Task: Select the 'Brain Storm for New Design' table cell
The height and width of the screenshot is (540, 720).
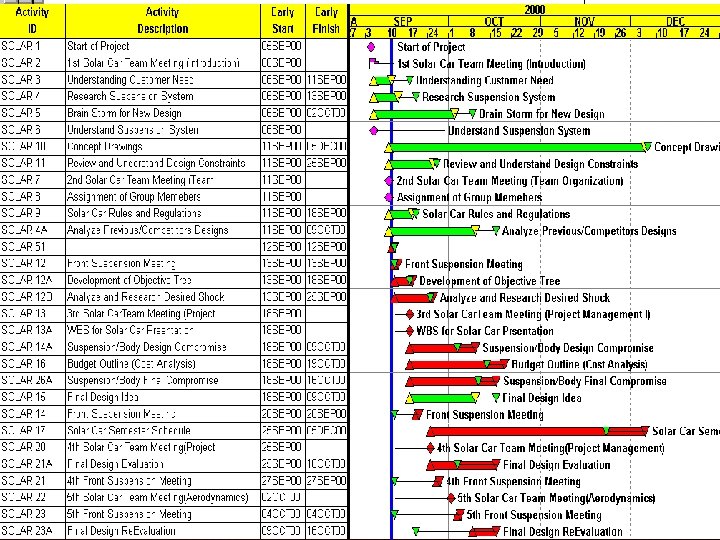Action: click(x=163, y=113)
